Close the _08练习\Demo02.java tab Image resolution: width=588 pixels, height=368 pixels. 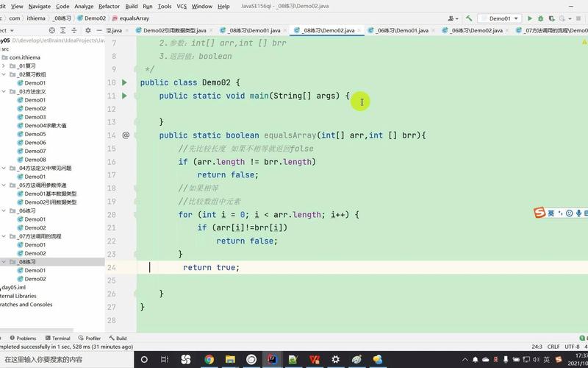[x=359, y=30]
